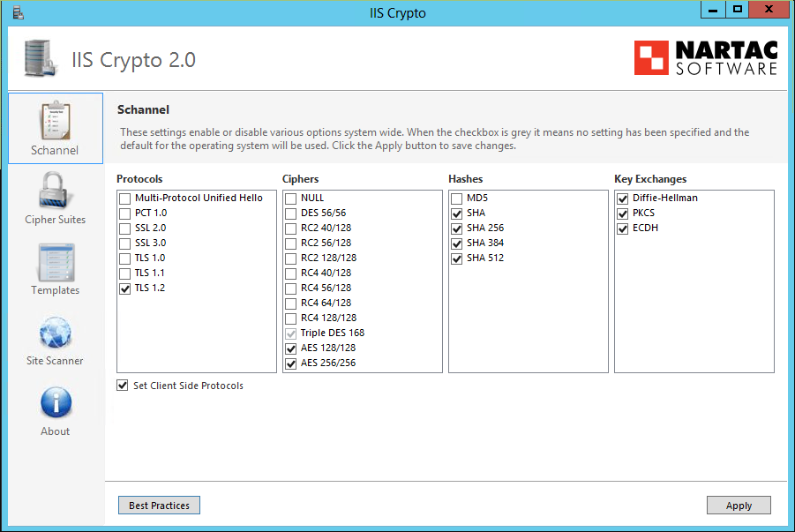Enable the SSL 2.0 protocol checkbox

pos(124,229)
